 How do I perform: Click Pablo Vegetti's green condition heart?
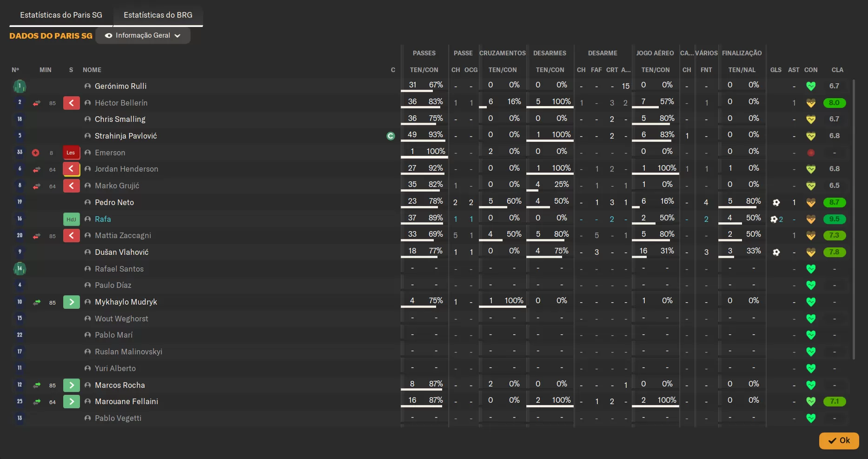(x=811, y=418)
